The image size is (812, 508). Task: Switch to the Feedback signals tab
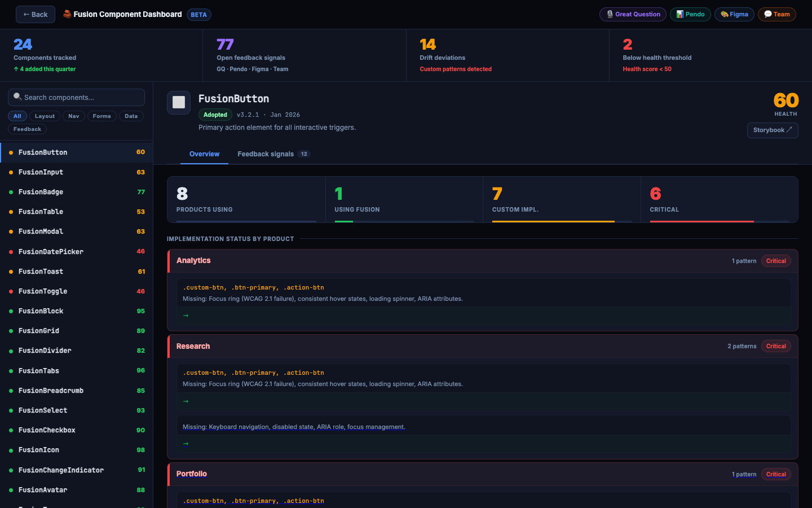(x=274, y=154)
